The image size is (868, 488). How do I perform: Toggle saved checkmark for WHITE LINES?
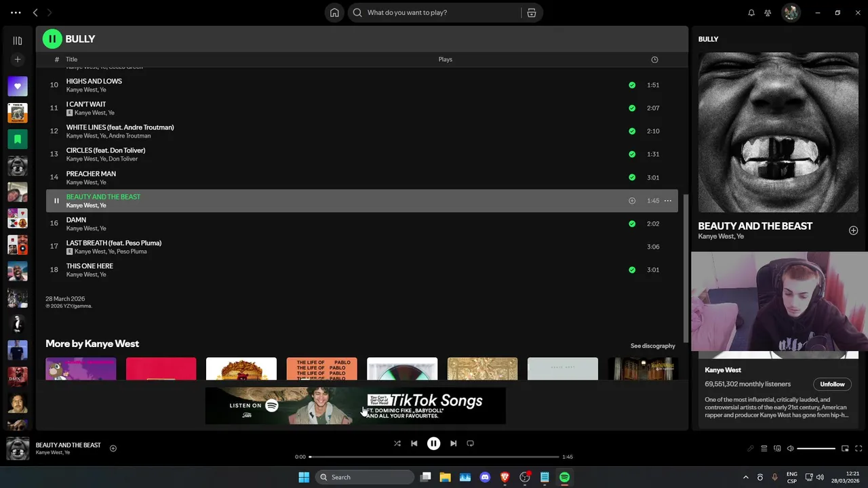click(632, 131)
